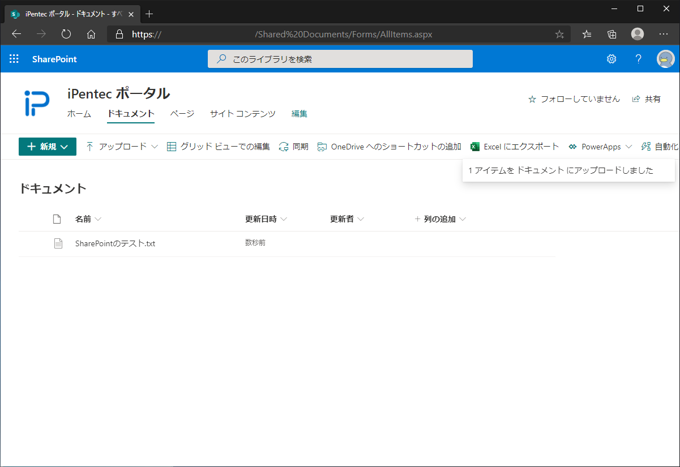Click the 自動化 automate toolbar item
This screenshot has width=680, height=467.
point(660,147)
